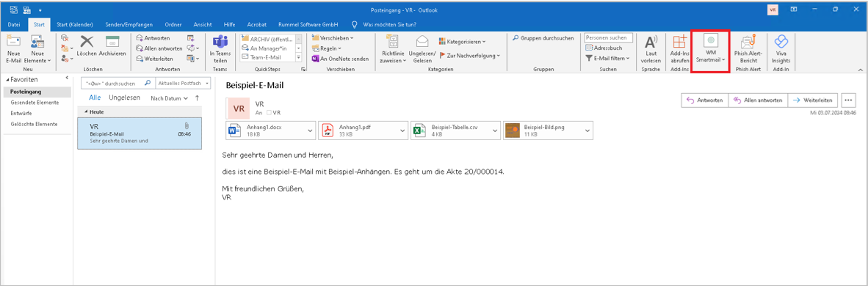This screenshot has width=868, height=286.
Task: Open the Aktuelles Postfach scope dropdown
Action: click(x=184, y=83)
